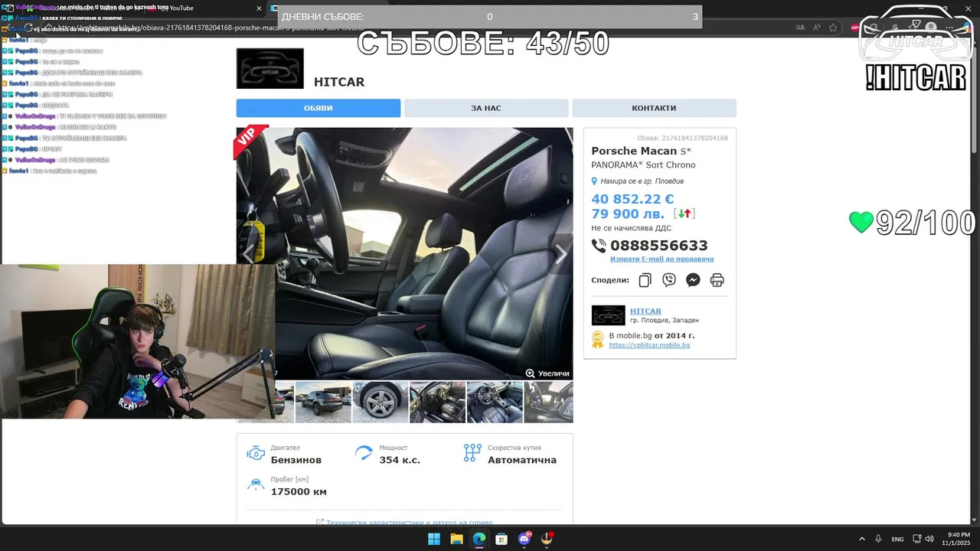Open the КОНТАКТИ tab
Viewport: 980px width, 551px height.
click(x=654, y=108)
